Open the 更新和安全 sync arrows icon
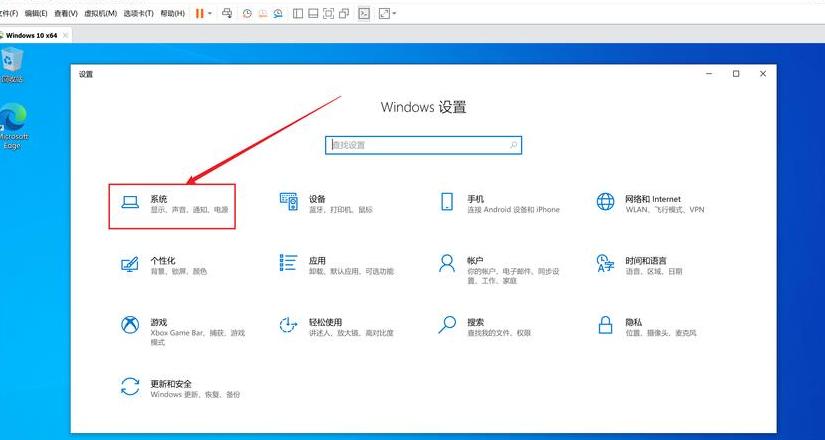The height and width of the screenshot is (440, 825). coord(130,386)
